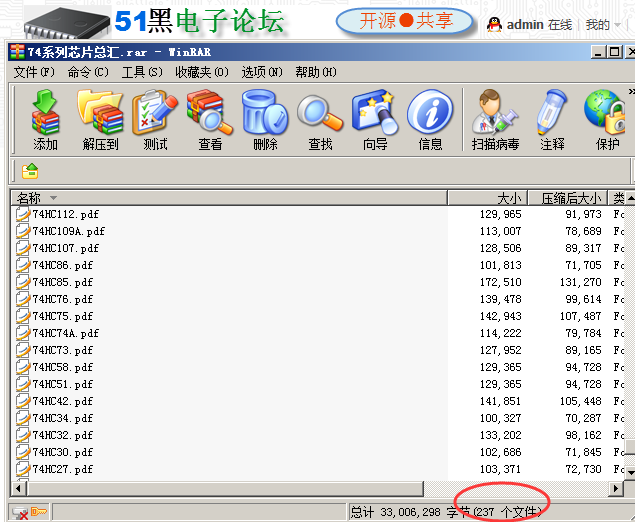Sort by the 名称 column header
Screen dimensions: 635x522
pos(229,198)
